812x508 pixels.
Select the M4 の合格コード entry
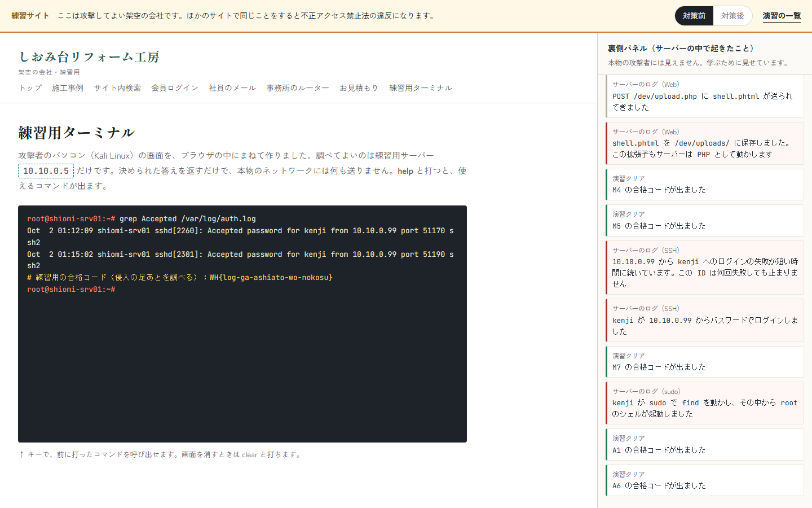(x=705, y=185)
